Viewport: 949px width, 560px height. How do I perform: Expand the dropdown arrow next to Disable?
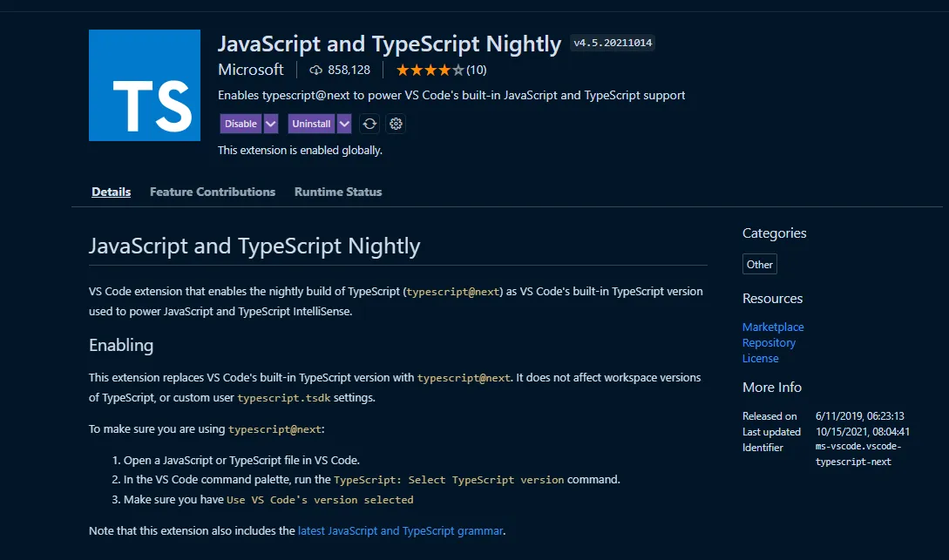pyautogui.click(x=270, y=124)
